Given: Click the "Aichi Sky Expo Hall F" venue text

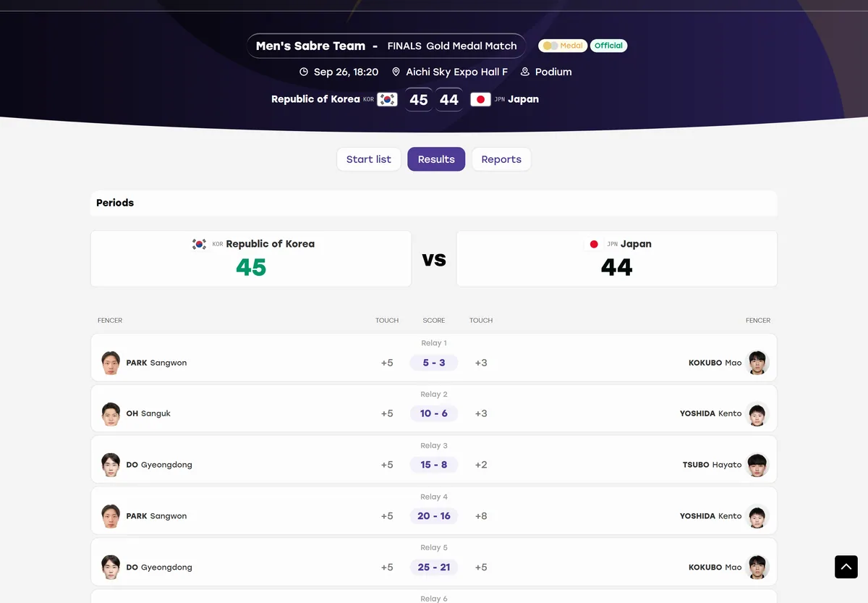Looking at the screenshot, I should pos(457,72).
